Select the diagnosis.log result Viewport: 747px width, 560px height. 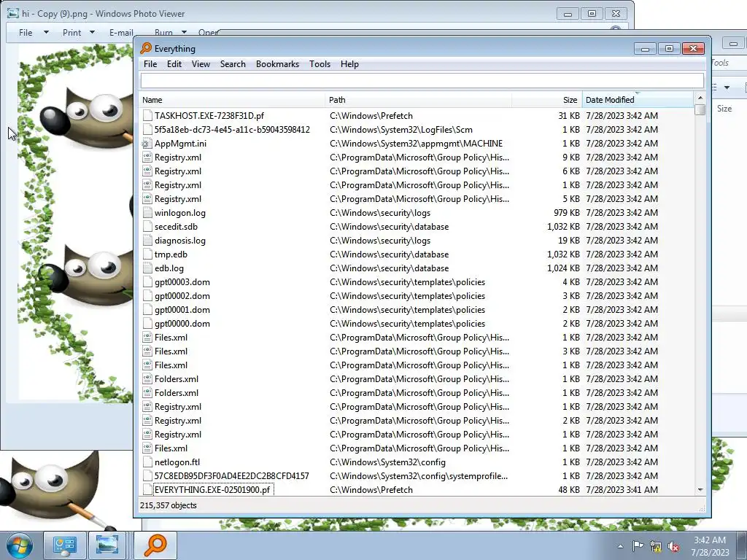click(x=180, y=241)
